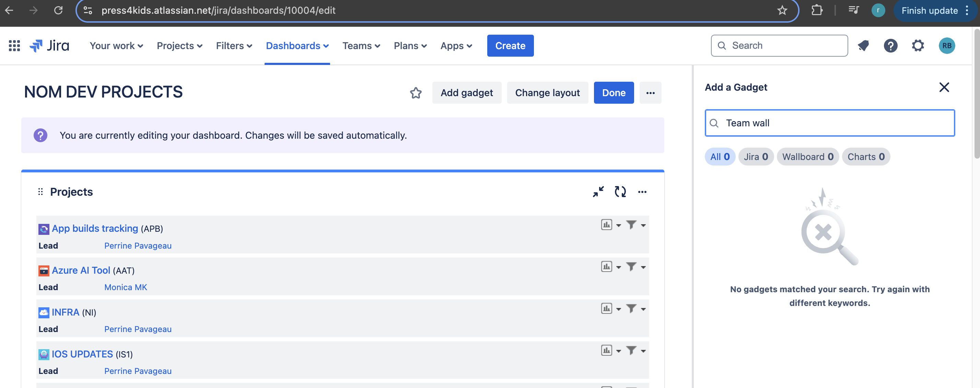
Task: Reload the browser page
Action: 58,10
